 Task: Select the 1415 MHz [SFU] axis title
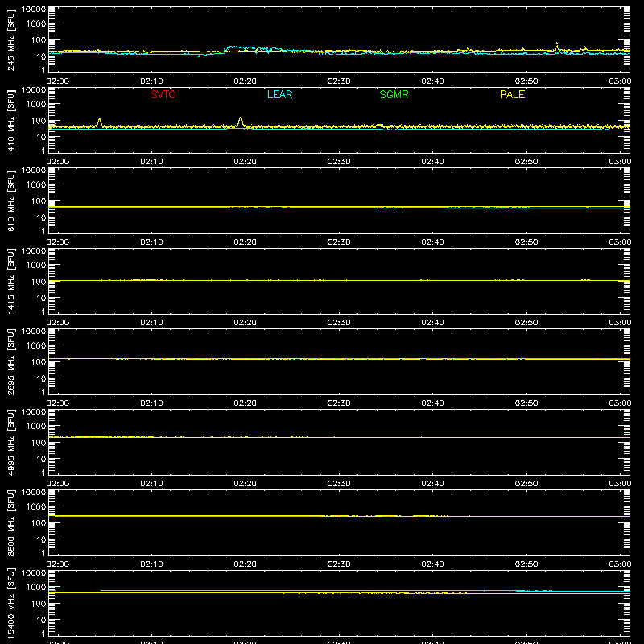10,281
